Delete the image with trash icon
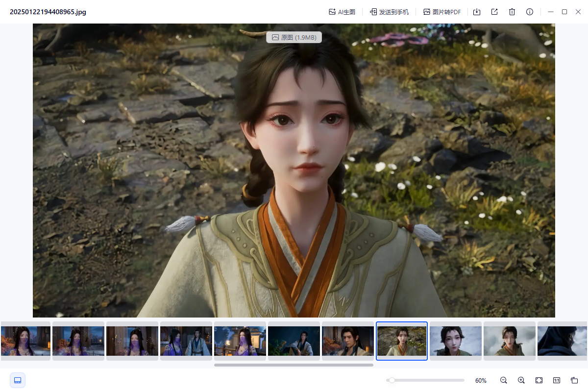This screenshot has width=588, height=392. (x=512, y=12)
